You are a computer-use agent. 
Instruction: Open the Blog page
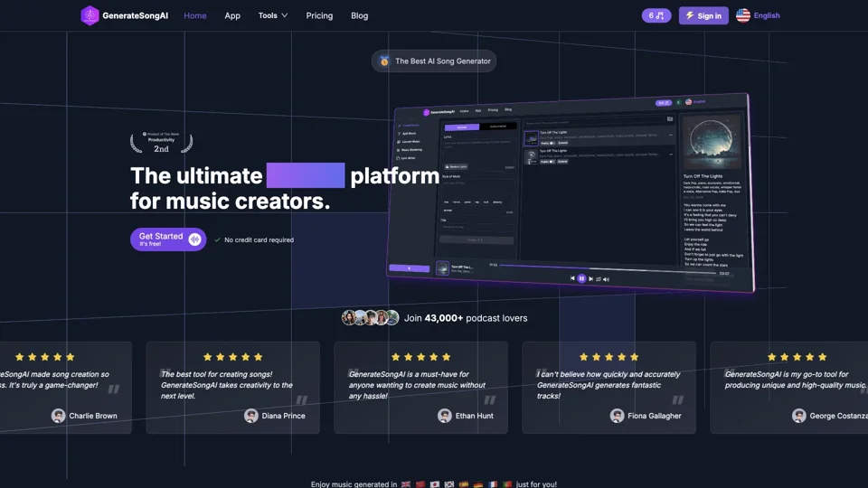point(359,15)
